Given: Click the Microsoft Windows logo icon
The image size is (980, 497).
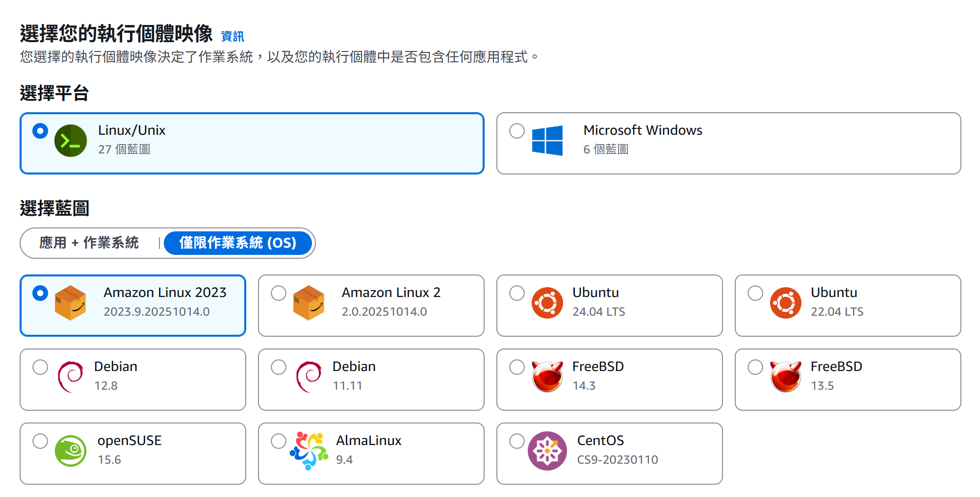Looking at the screenshot, I should pyautogui.click(x=547, y=141).
